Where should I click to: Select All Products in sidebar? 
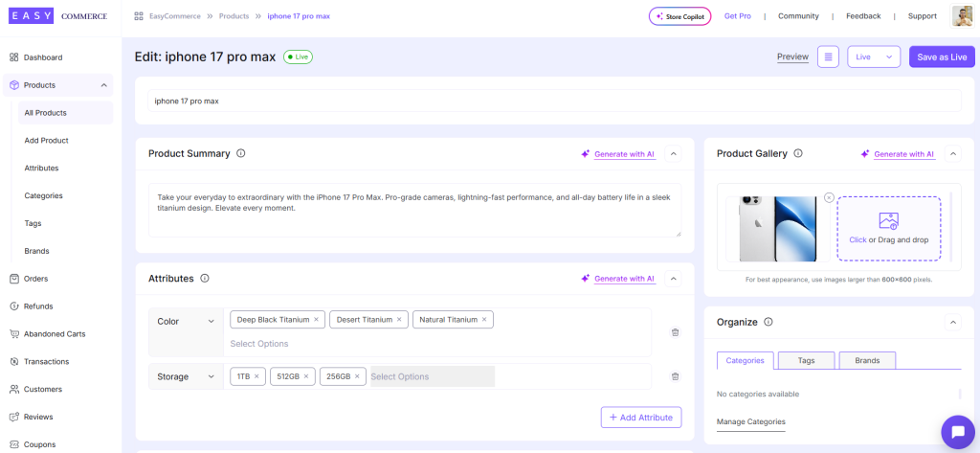pyautogui.click(x=65, y=113)
